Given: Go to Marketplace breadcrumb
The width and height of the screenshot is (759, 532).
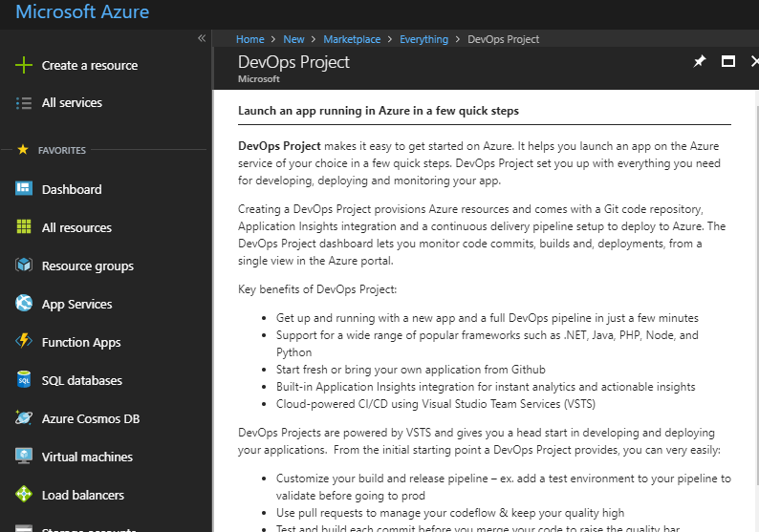Looking at the screenshot, I should pos(352,39).
